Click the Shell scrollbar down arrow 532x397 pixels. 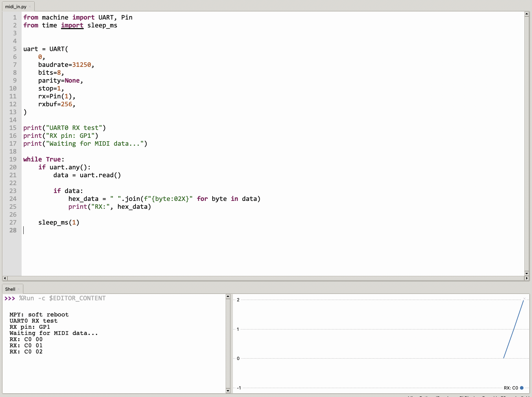point(228,390)
